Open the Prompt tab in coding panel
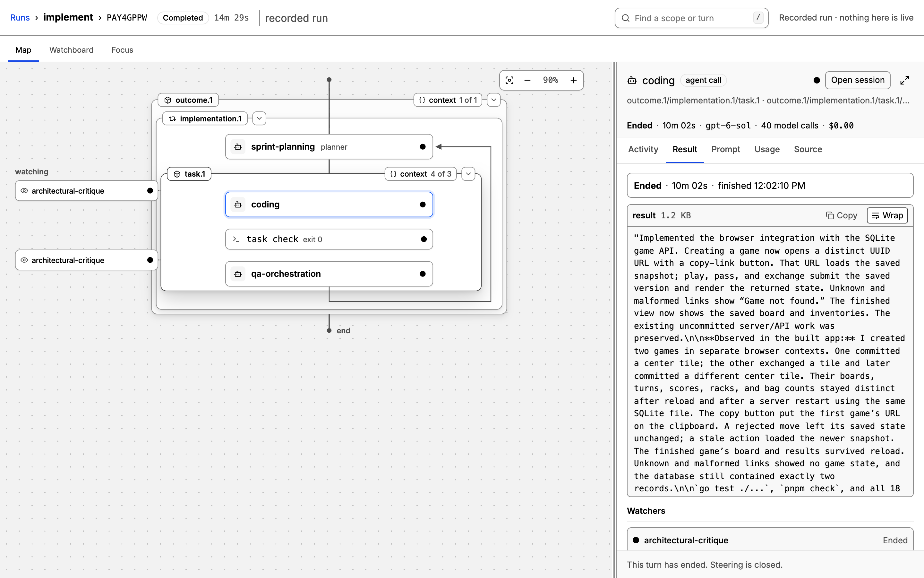Viewport: 924px width, 578px height. [725, 149]
